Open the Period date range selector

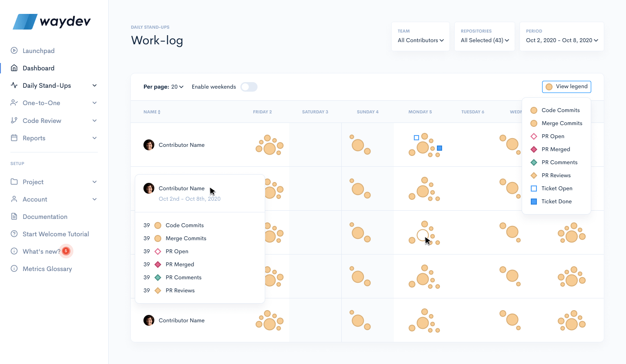[562, 40]
